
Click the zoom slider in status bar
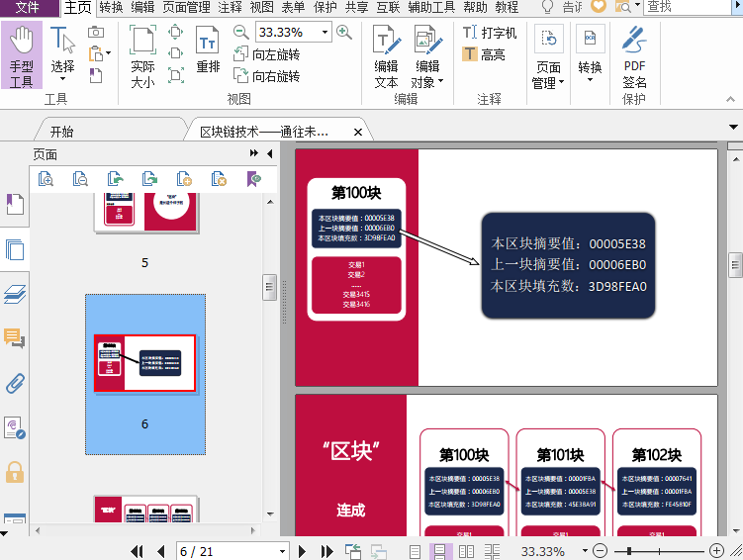tap(656, 551)
